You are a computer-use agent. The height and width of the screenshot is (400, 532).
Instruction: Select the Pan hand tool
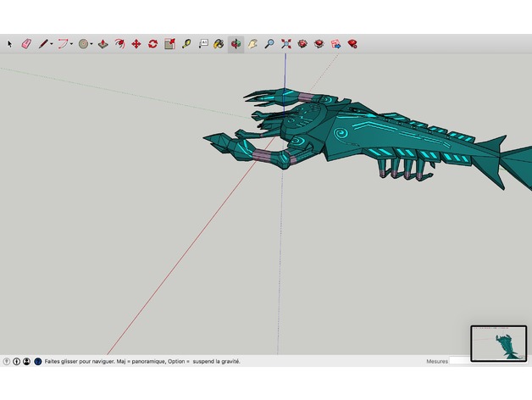coord(252,43)
